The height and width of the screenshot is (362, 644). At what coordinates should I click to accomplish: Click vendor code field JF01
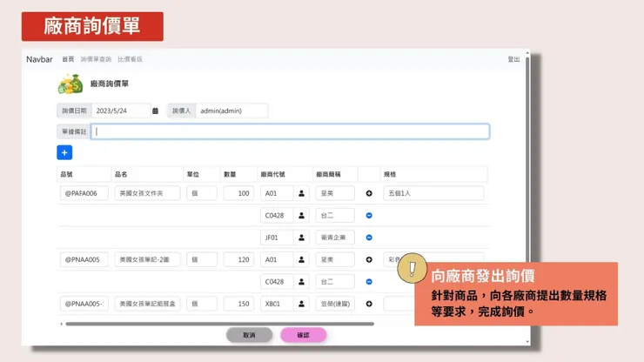(277, 238)
